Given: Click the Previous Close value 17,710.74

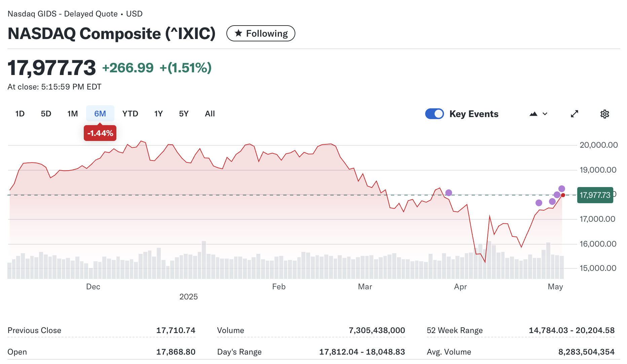Looking at the screenshot, I should [176, 330].
